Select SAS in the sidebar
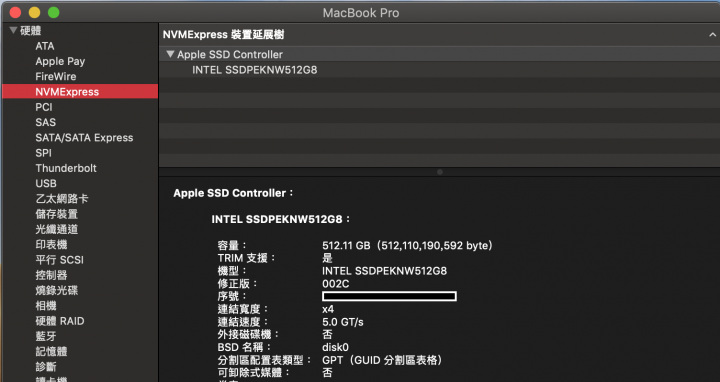 click(x=45, y=122)
